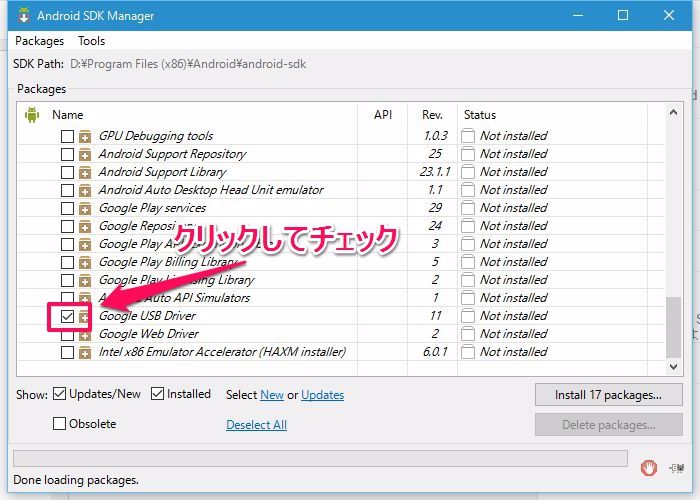Viewport: 700px width, 500px height.
Task: Click package icon beside Google Web Driver
Action: click(85, 334)
